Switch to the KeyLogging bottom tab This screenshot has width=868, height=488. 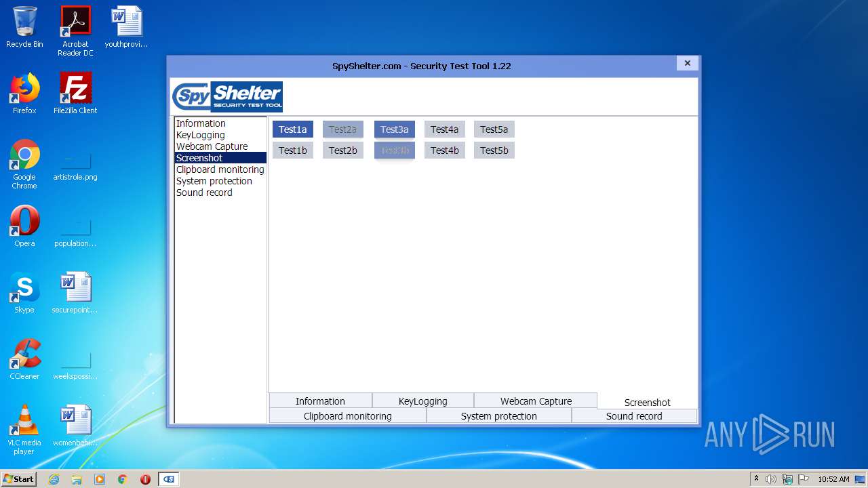(x=423, y=401)
